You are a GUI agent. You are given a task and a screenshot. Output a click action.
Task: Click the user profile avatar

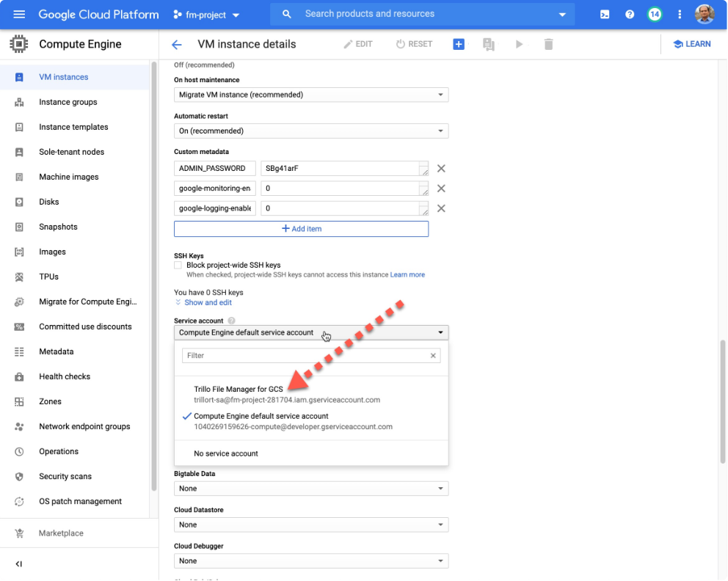[705, 15]
